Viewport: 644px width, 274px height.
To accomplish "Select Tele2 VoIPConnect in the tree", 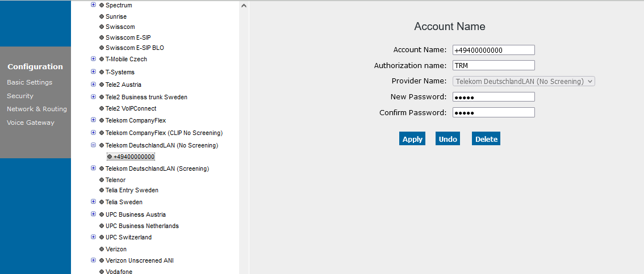I will 131,108.
